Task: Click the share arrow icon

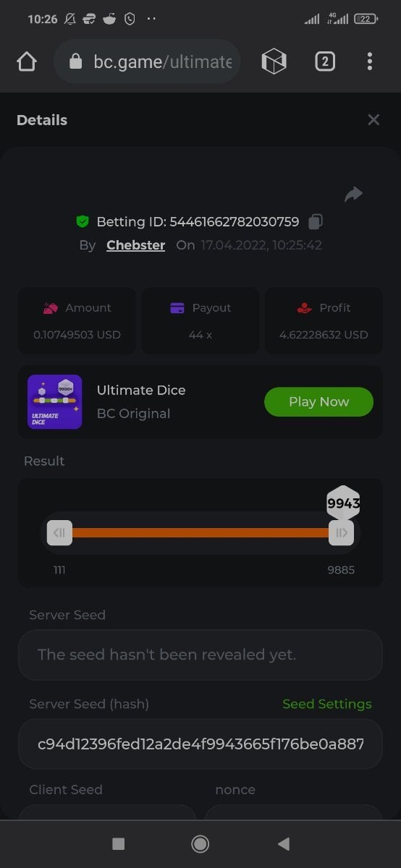Action: click(x=353, y=194)
